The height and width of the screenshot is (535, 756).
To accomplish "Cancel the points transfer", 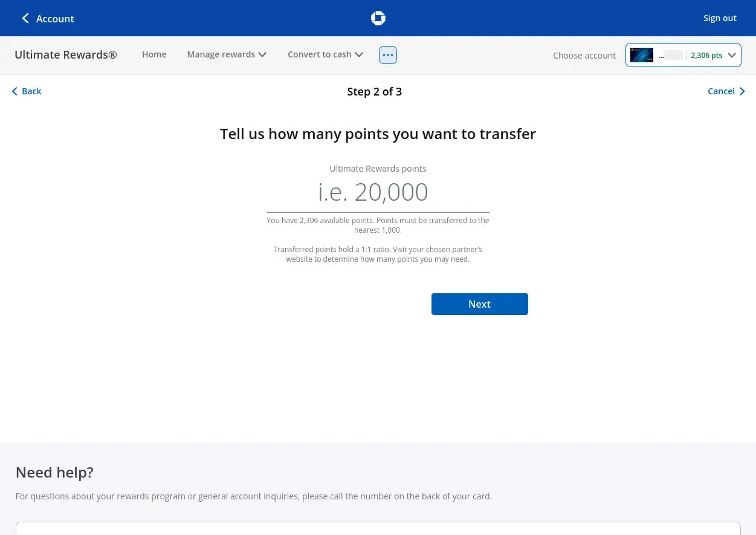I will (x=727, y=91).
